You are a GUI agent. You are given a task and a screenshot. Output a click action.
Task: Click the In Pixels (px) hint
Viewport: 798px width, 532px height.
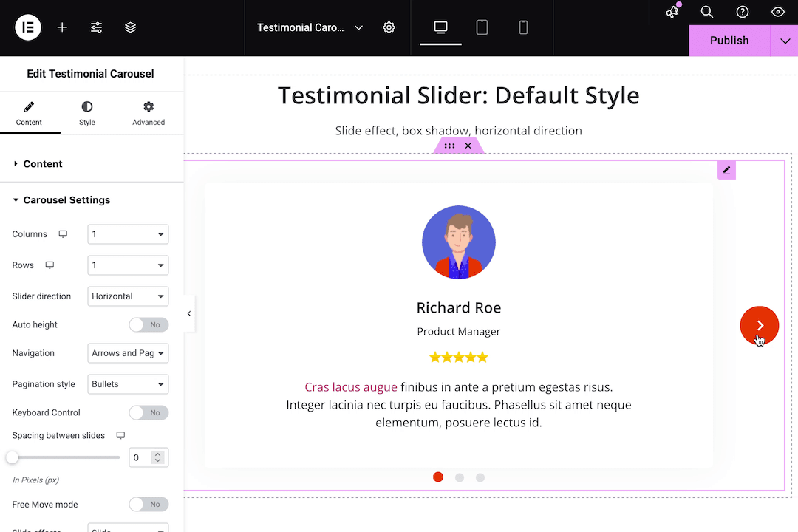pyautogui.click(x=35, y=480)
